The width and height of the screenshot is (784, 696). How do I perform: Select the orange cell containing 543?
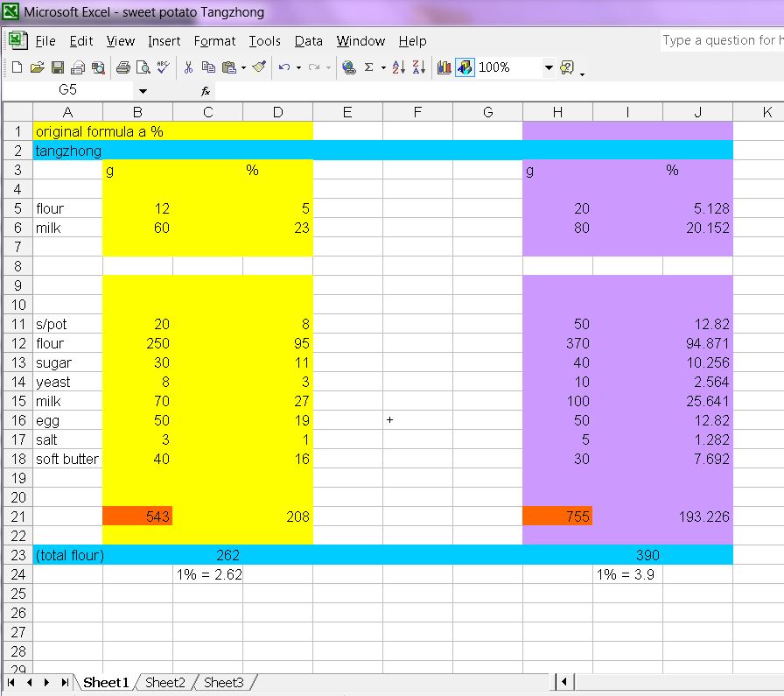click(137, 517)
